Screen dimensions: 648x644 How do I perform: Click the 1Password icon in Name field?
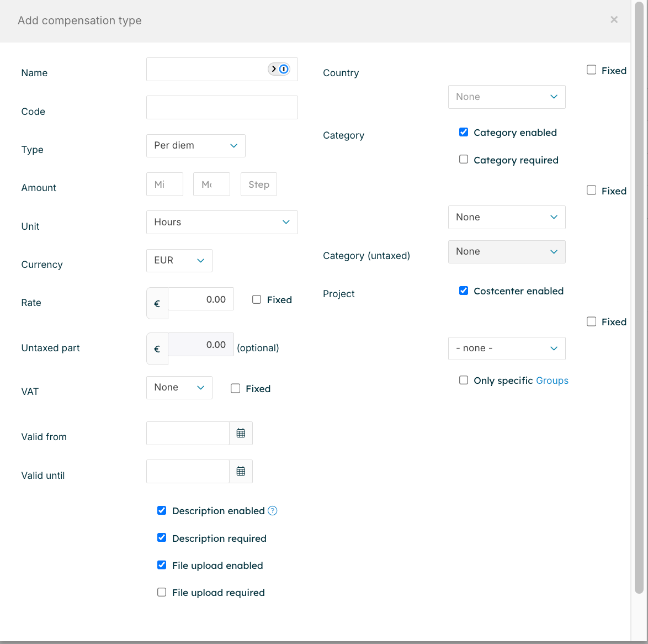283,69
